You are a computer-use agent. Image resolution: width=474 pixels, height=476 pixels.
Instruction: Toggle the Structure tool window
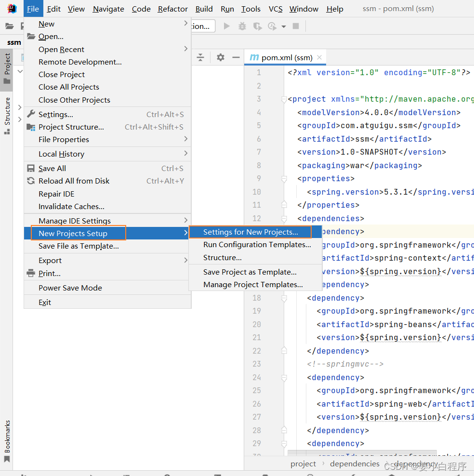(x=7, y=116)
